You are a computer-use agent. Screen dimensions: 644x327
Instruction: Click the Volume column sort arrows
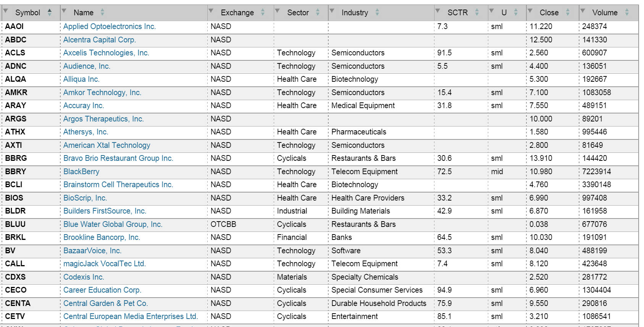point(627,13)
